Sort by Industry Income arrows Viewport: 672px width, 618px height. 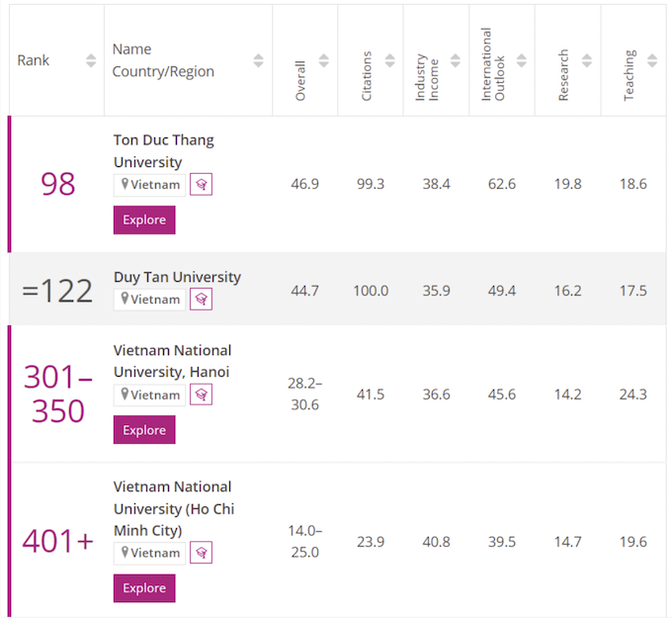pos(456,60)
